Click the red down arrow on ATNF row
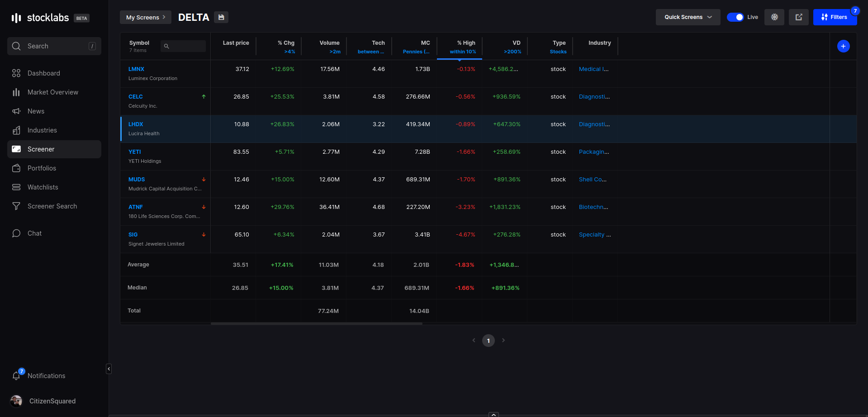Image resolution: width=868 pixels, height=417 pixels. tap(204, 207)
